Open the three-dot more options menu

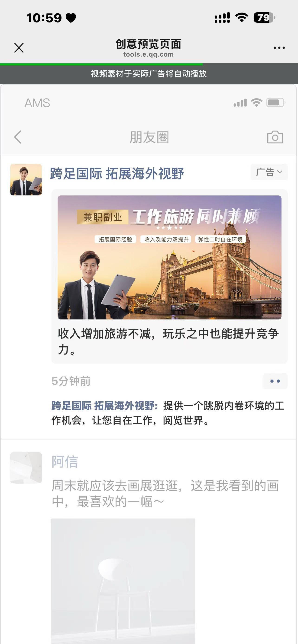point(279,48)
